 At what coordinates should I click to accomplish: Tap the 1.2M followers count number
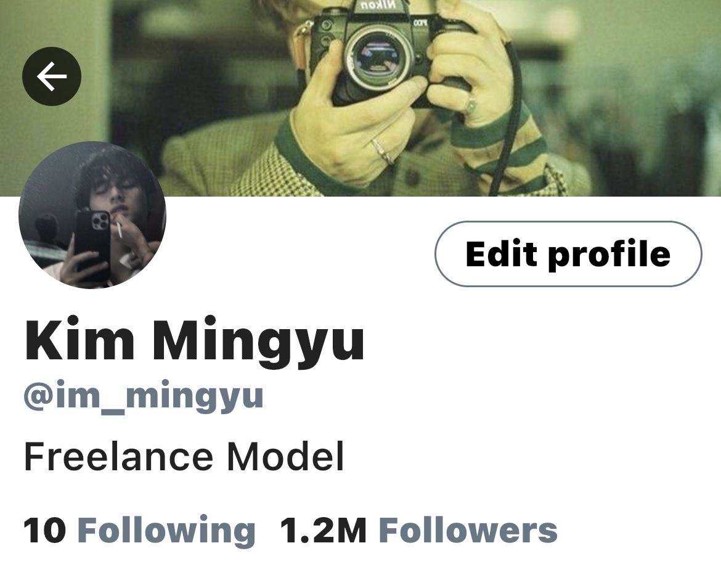tap(324, 531)
